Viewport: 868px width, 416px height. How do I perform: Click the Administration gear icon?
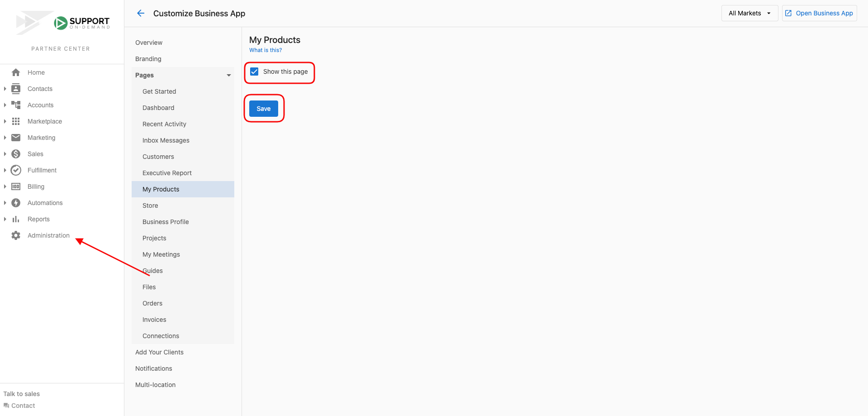pyautogui.click(x=16, y=235)
